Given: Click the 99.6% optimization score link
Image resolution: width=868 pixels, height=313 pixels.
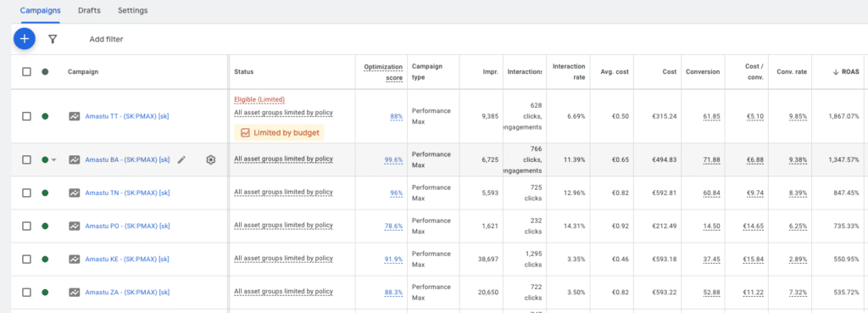Looking at the screenshot, I should [x=393, y=160].
